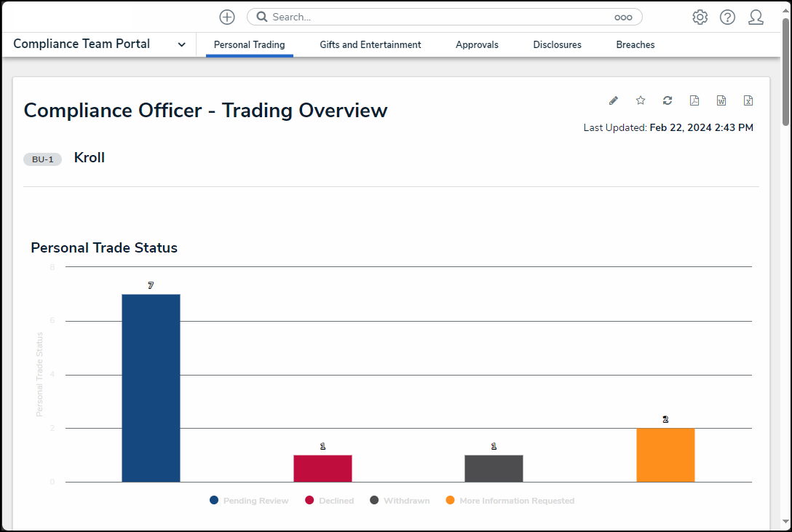Open the create new item plus icon
Viewport: 792px width, 532px height.
(x=226, y=17)
